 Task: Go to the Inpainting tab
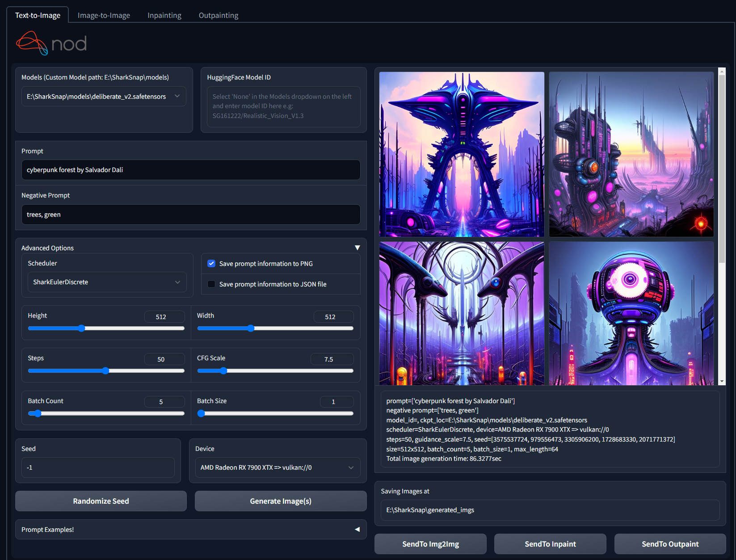pyautogui.click(x=164, y=15)
